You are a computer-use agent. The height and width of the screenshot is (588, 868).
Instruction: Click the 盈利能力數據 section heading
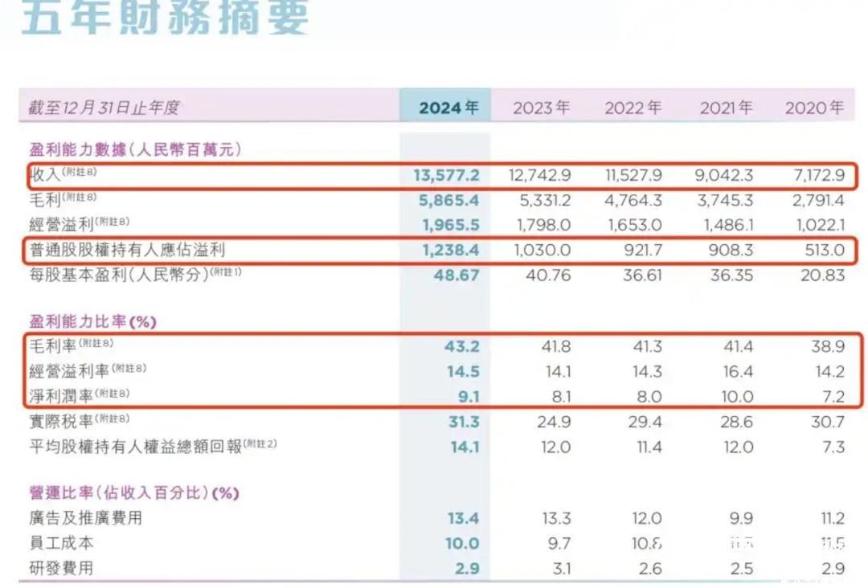coord(135,149)
